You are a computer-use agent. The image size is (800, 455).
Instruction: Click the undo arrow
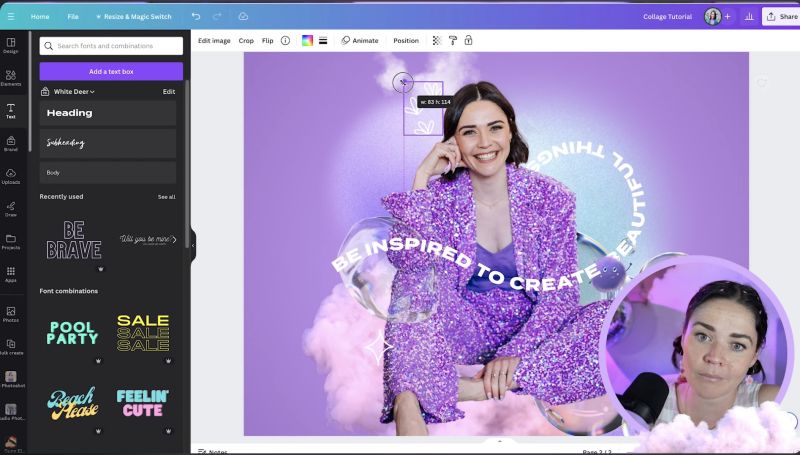click(196, 16)
